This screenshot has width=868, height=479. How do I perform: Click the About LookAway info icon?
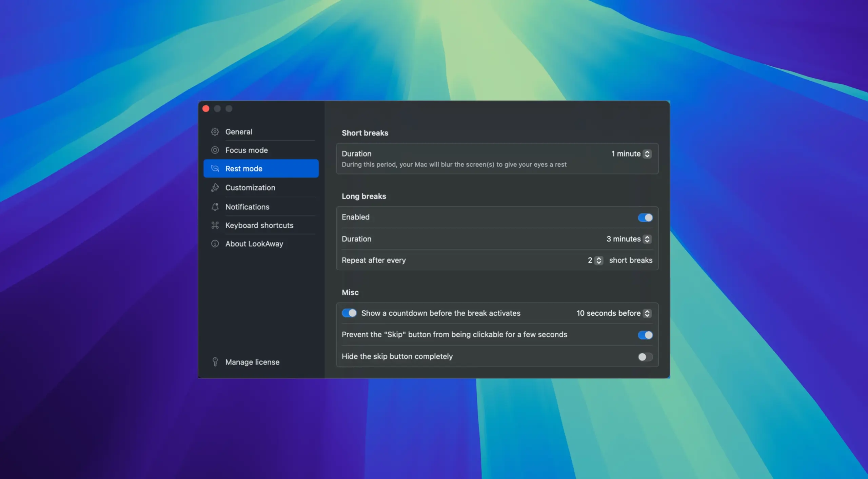pos(215,244)
